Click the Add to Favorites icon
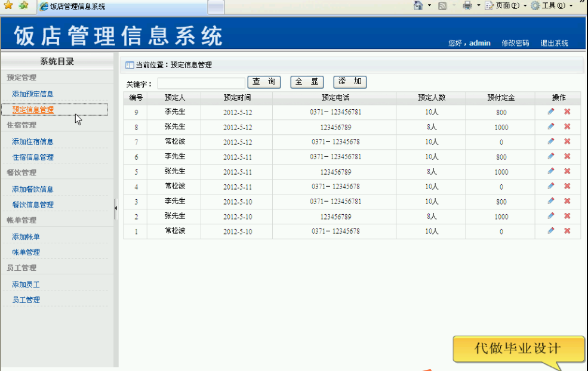Screen dimensions: 588x371 24,5
